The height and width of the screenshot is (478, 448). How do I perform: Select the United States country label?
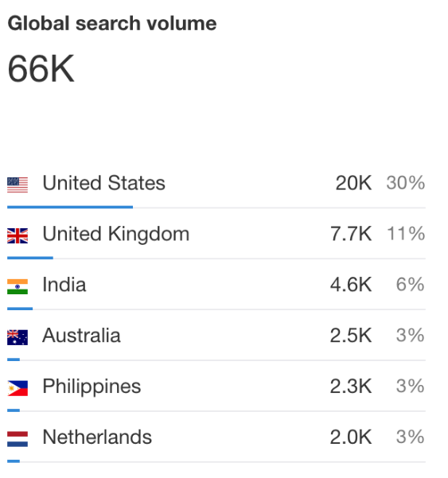point(103,183)
